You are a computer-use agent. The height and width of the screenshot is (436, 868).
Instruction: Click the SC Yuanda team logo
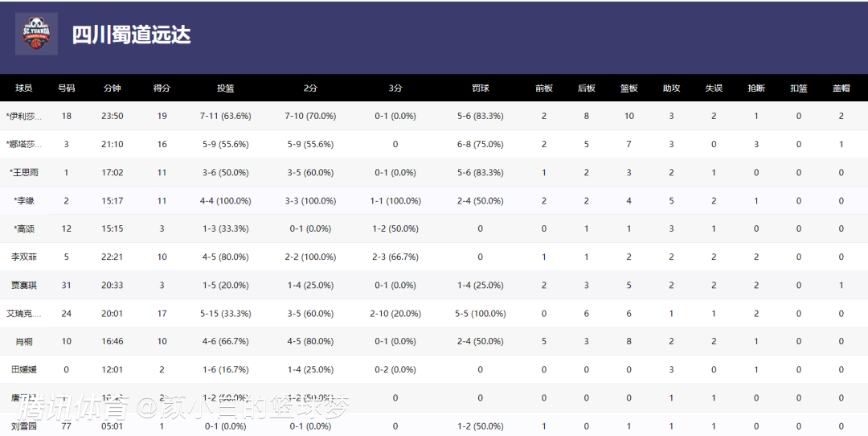[36, 34]
